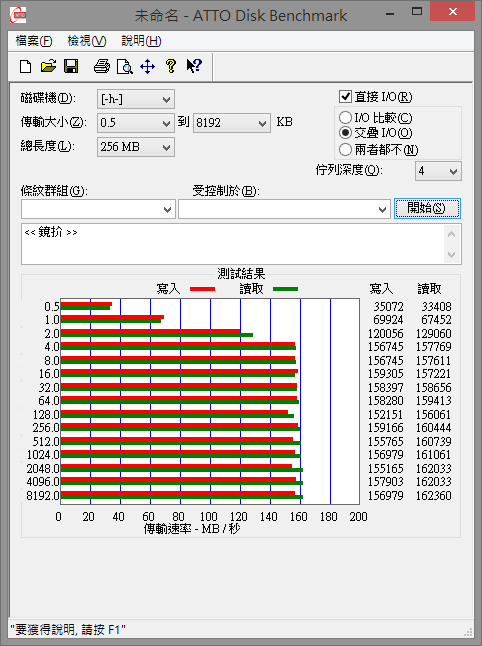482x646 pixels.
Task: Save results using the floppy disk icon
Action: click(x=71, y=66)
